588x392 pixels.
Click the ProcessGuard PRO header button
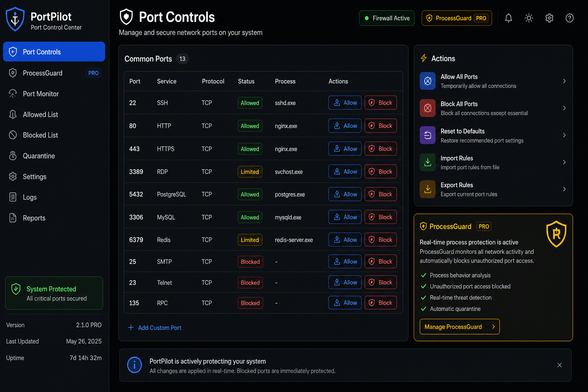(457, 18)
